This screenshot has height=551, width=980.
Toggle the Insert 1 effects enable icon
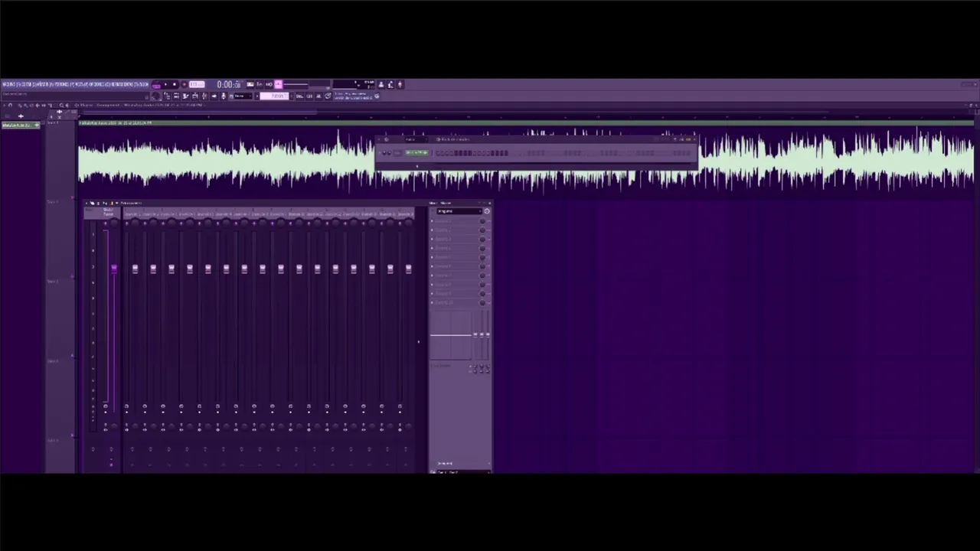tap(126, 406)
